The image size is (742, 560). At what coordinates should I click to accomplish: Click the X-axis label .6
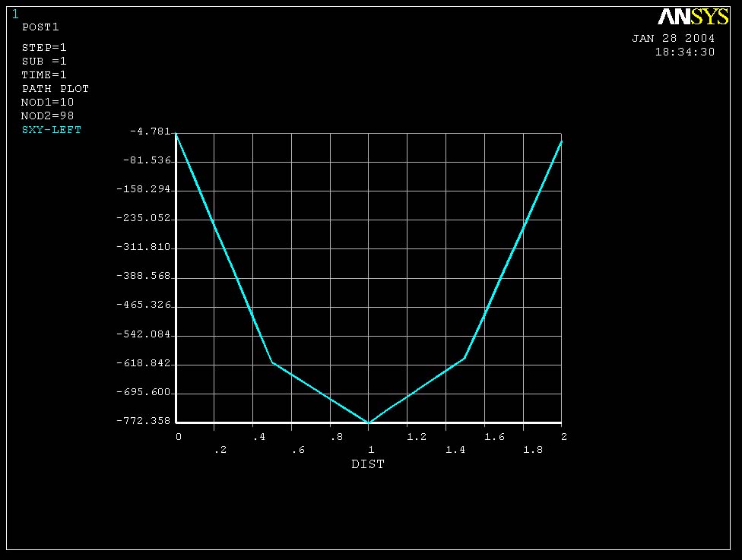click(x=298, y=450)
